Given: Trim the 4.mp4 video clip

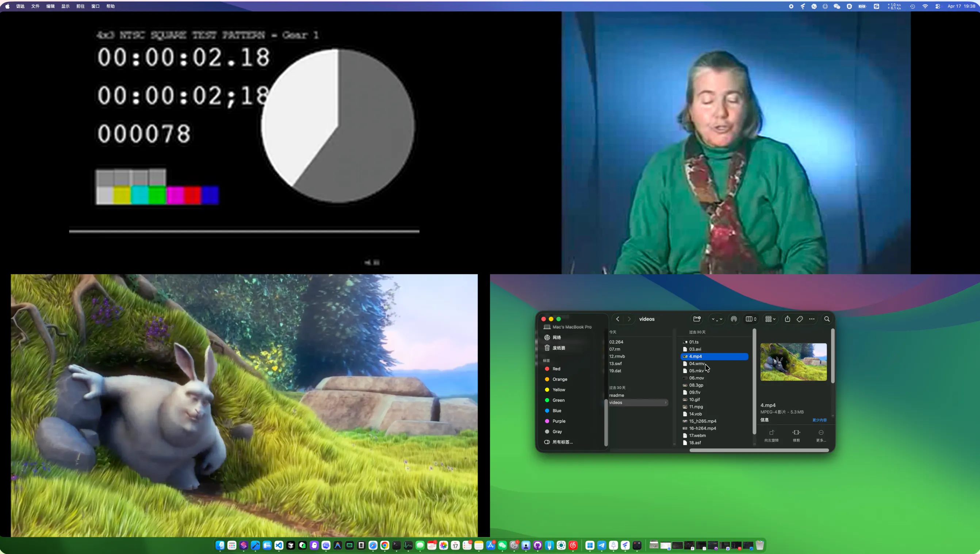Looking at the screenshot, I should coord(796,436).
